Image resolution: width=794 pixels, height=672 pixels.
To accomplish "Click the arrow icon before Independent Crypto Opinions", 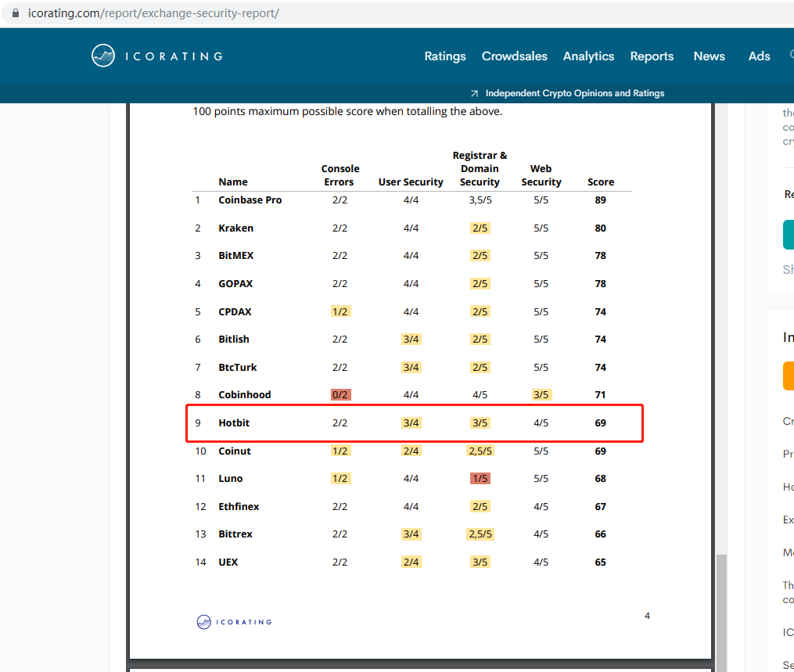I will [x=474, y=93].
